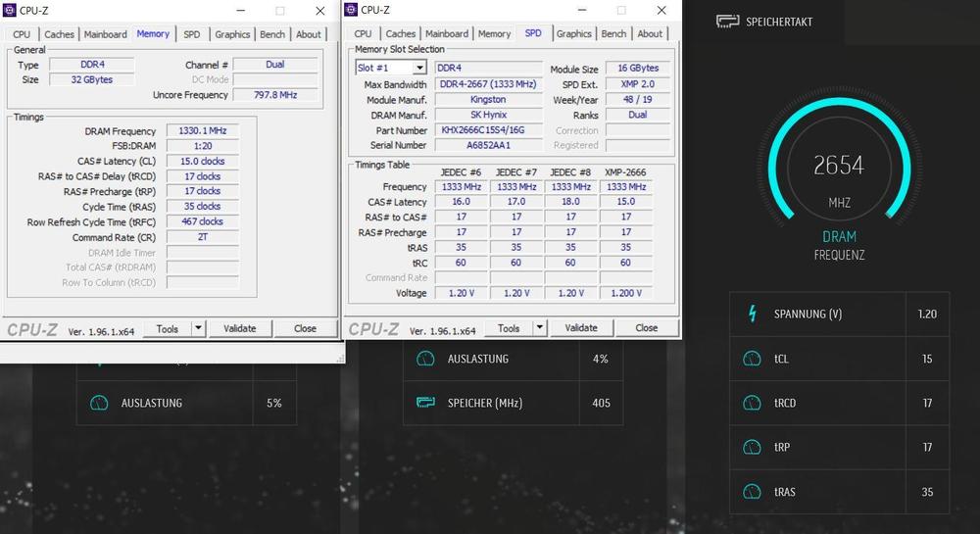Click the lightning bolt Spannung icon
This screenshot has width=980, height=534.
(x=753, y=315)
